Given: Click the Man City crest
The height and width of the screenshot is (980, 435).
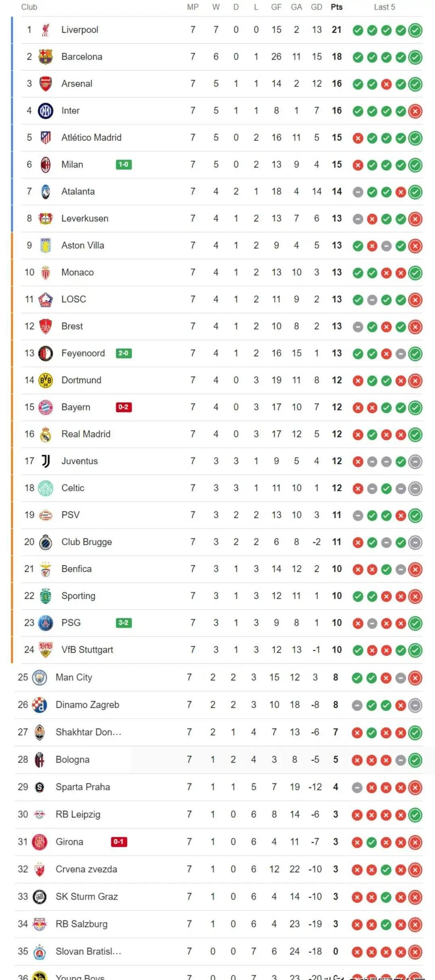Looking at the screenshot, I should pos(39,678).
